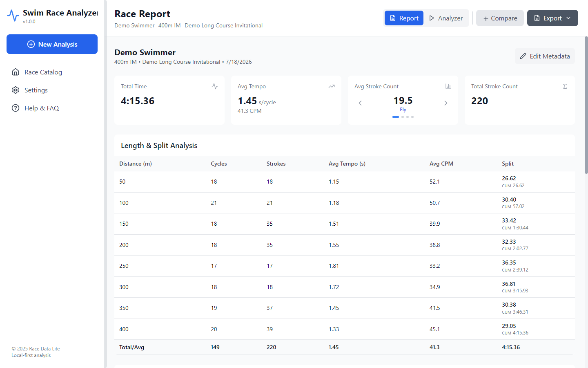This screenshot has height=368, width=588.
Task: Switch to the Analyzer tab
Action: (x=446, y=18)
